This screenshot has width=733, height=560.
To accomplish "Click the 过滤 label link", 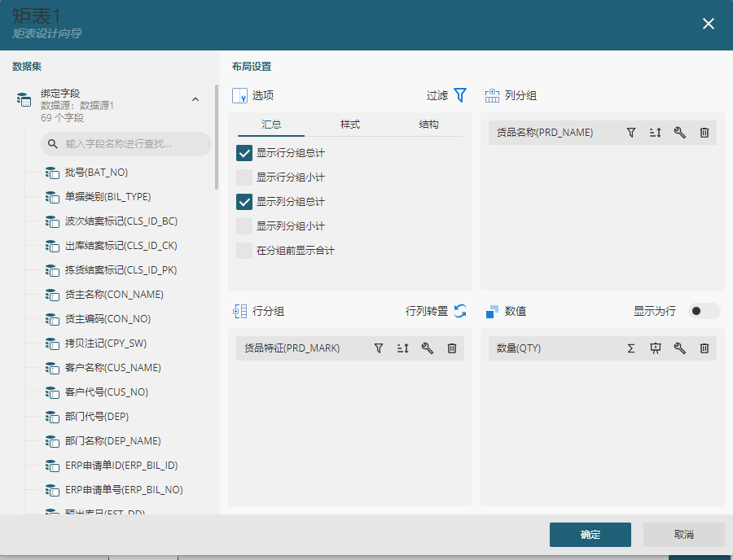I will 437,95.
